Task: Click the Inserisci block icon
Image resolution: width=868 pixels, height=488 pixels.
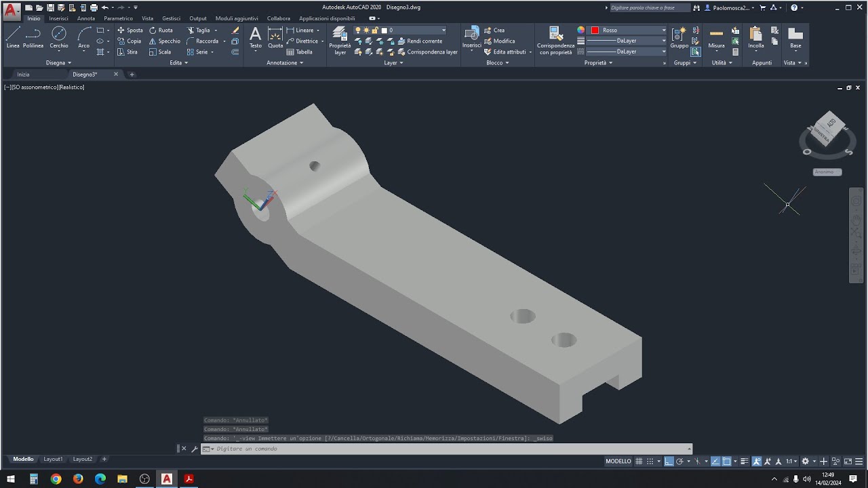Action: tap(472, 38)
